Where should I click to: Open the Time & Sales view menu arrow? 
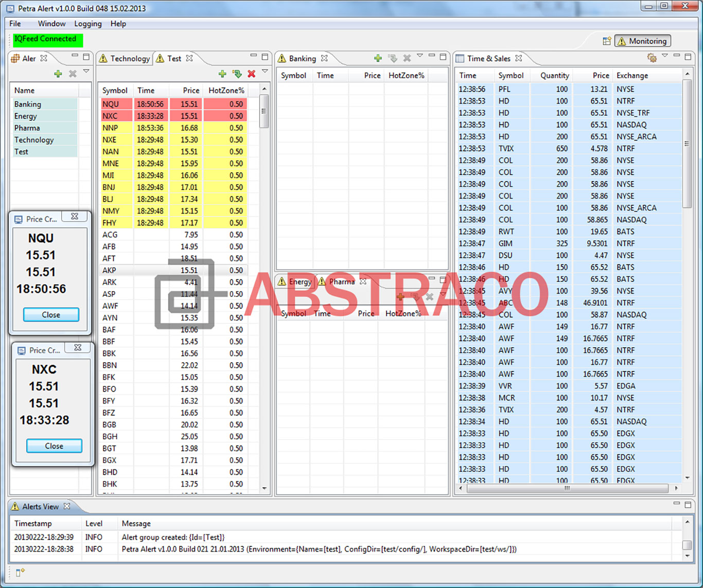coord(665,56)
